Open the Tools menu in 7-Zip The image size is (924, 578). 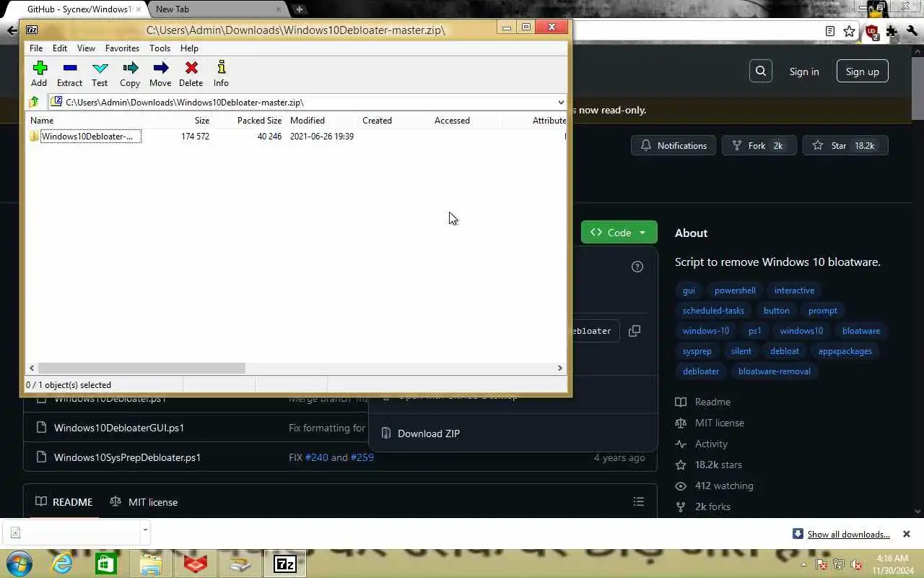[160, 48]
